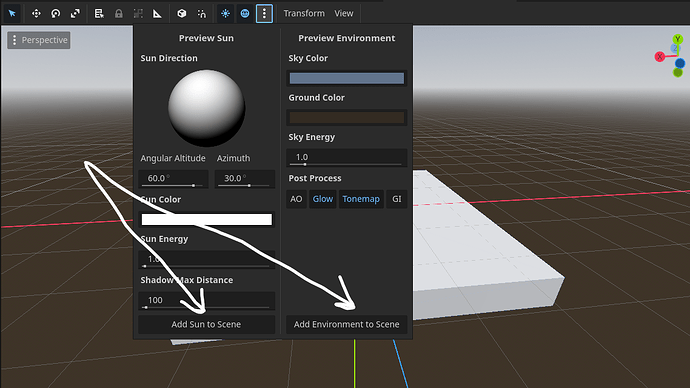Toggle Use Local Space cube icon
690x388 pixels.
(x=181, y=14)
